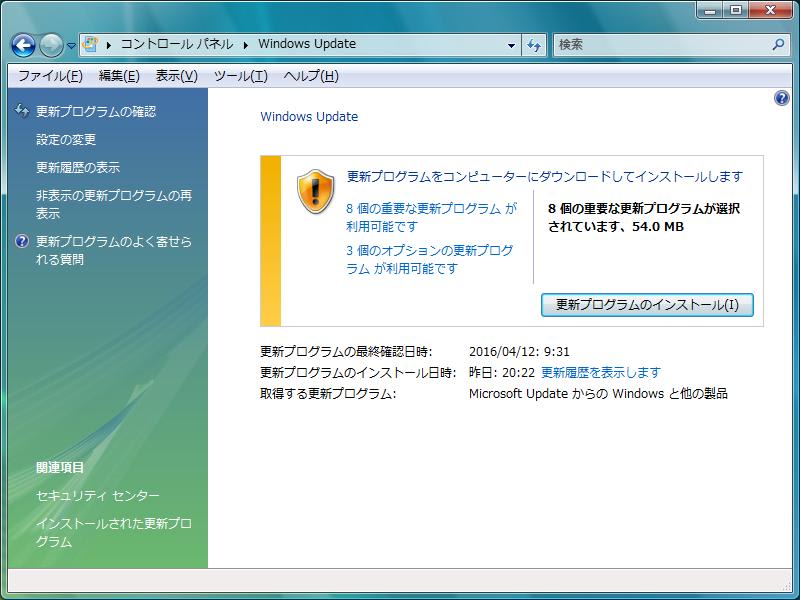Click the Back navigation arrow button
This screenshot has width=800, height=600.
pos(23,45)
